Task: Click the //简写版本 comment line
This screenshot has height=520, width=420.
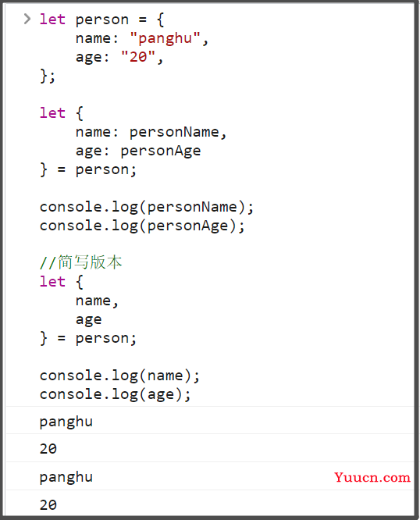Action: coord(81,262)
